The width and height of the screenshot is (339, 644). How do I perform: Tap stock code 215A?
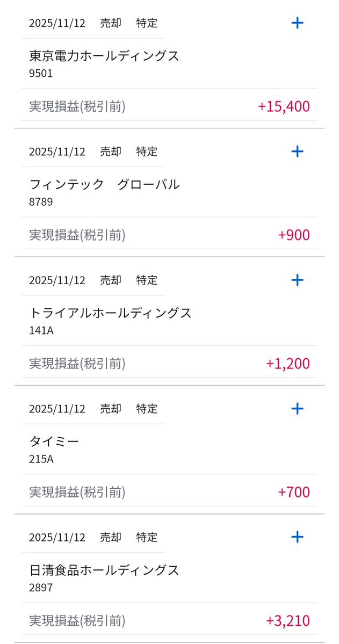41,459
